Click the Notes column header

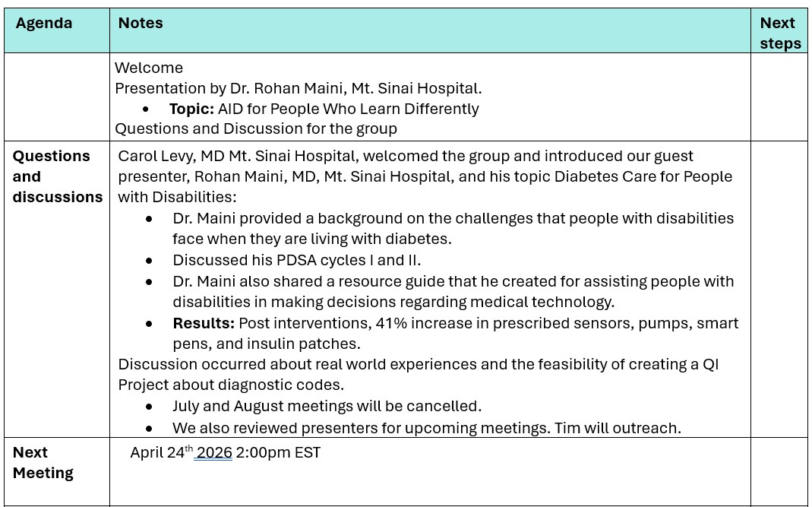pyautogui.click(x=141, y=24)
